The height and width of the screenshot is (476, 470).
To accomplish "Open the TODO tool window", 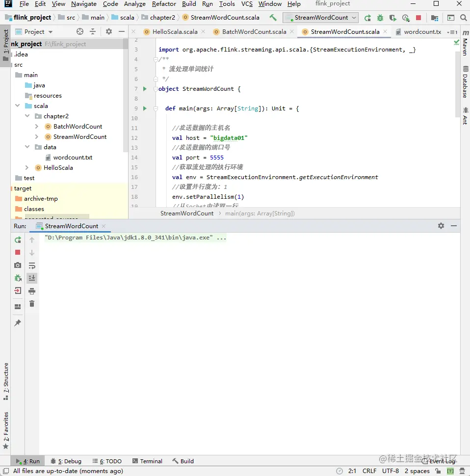I will click(x=107, y=461).
